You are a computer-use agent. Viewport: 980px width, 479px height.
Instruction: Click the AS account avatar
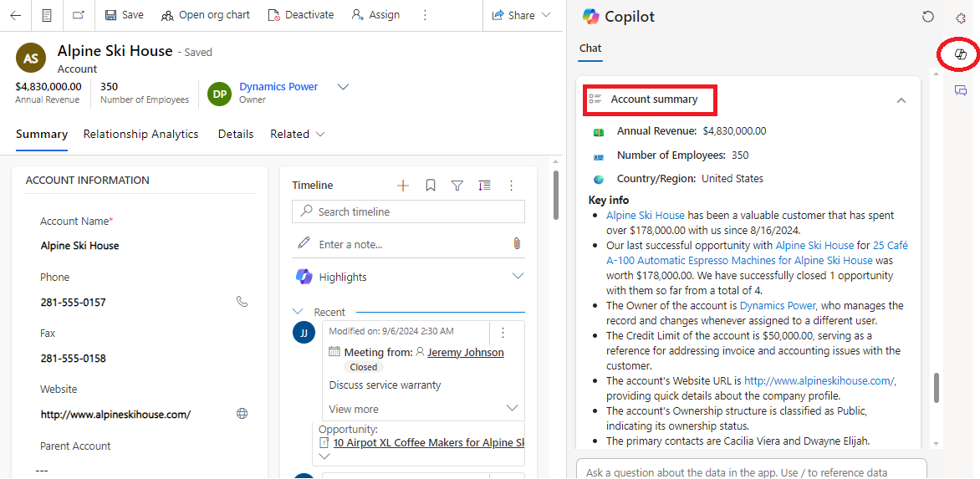pos(31,58)
